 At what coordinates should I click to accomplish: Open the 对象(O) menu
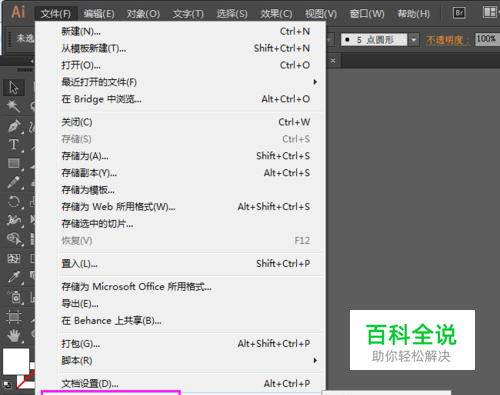click(x=143, y=14)
